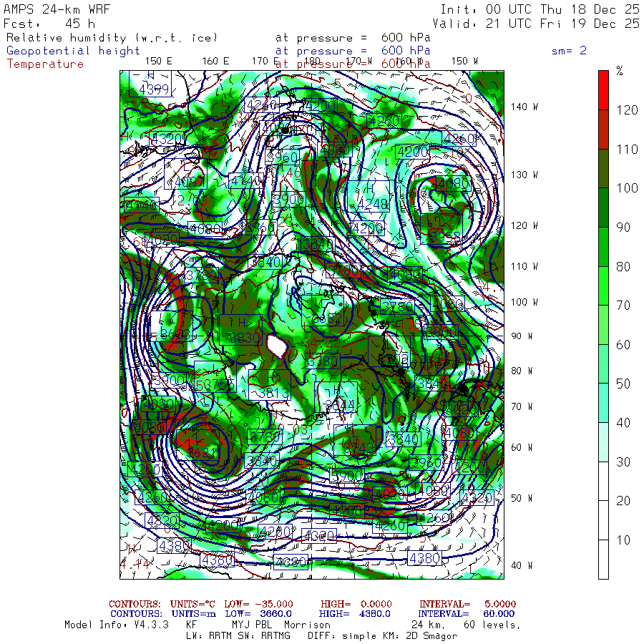This screenshot has height=644, width=644.
Task: Click the bright red top segment of the humidity color bar
Action: click(x=603, y=90)
